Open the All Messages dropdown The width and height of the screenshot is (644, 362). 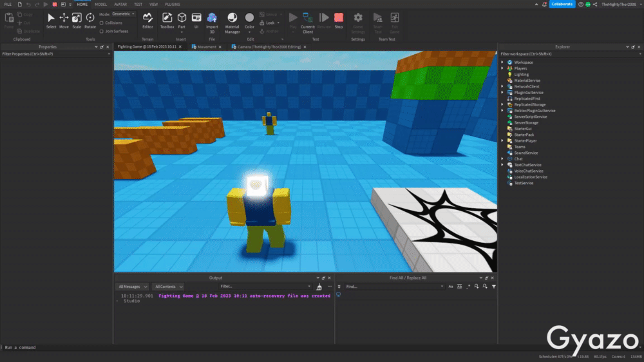(x=132, y=287)
